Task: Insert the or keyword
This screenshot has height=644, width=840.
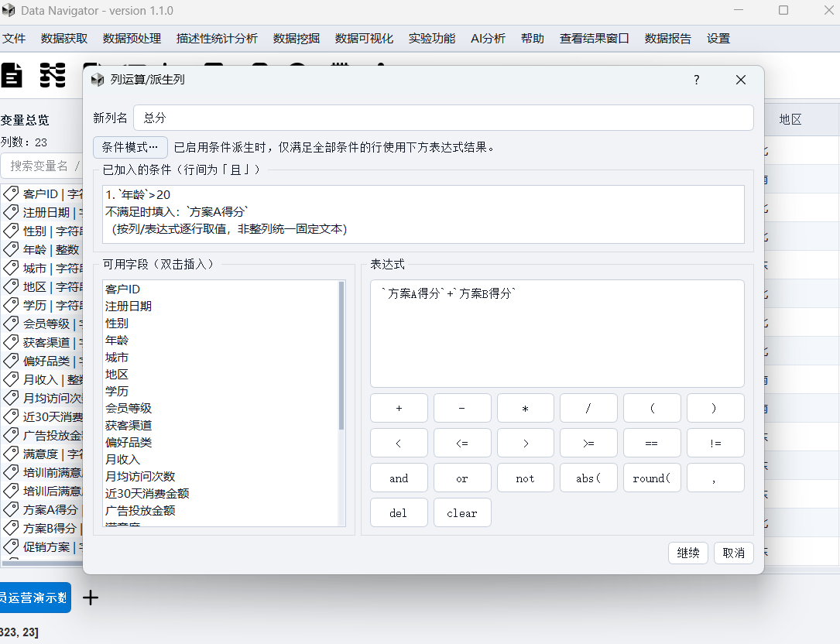Action: pos(462,478)
